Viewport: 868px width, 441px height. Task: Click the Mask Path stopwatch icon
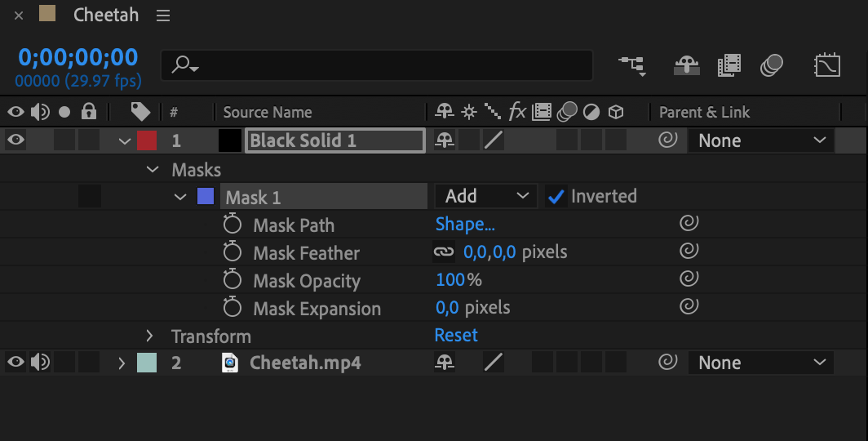(232, 225)
